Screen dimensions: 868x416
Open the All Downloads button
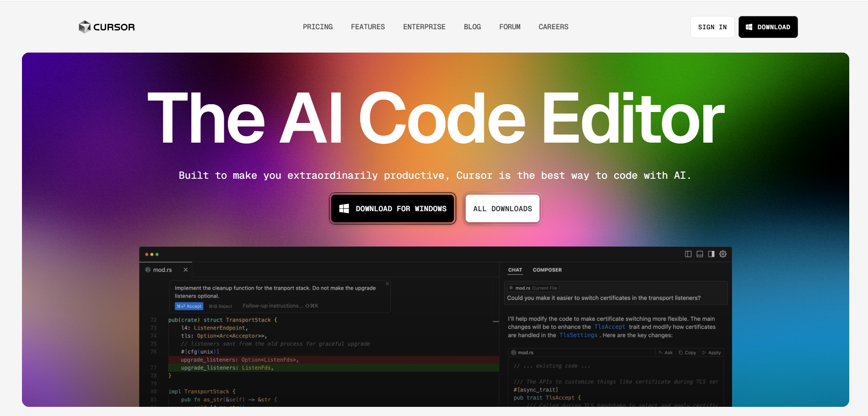click(502, 208)
